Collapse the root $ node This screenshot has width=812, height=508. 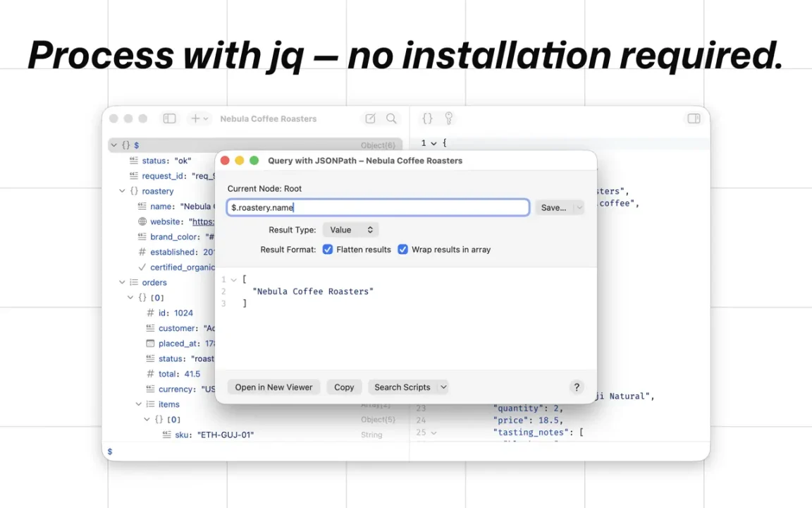[114, 145]
